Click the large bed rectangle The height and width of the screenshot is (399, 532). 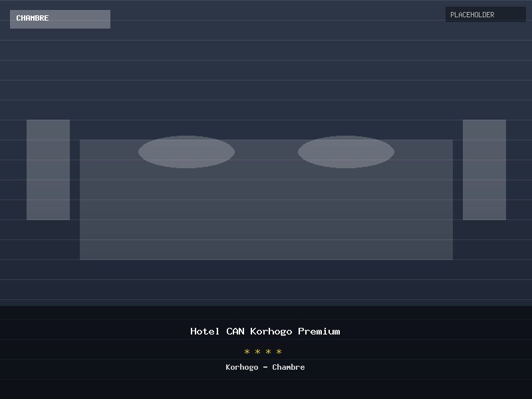point(266,213)
